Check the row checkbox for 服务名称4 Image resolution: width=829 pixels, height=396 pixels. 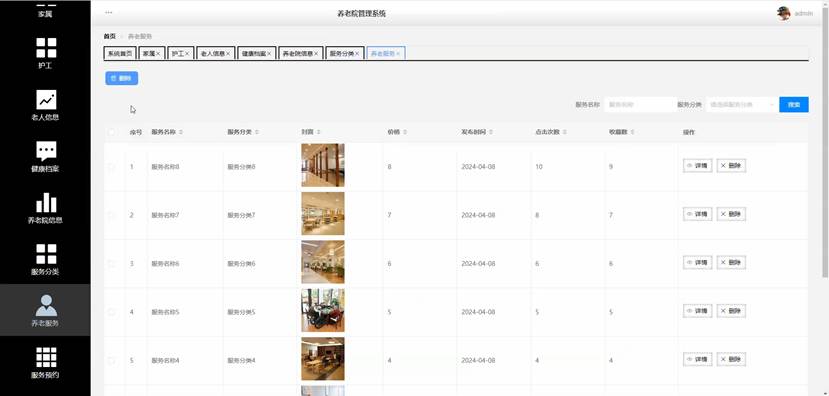pyautogui.click(x=112, y=361)
